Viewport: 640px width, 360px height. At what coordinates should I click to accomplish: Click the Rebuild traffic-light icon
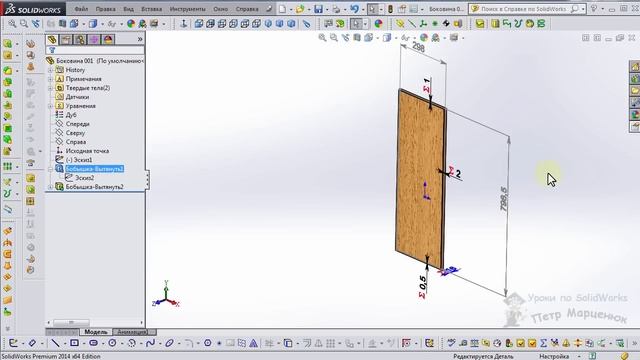pos(390,9)
